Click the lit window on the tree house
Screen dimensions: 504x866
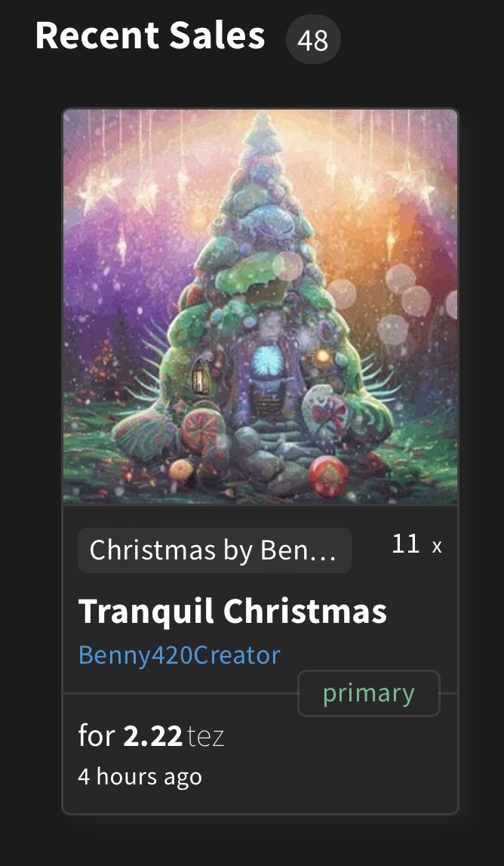198,375
